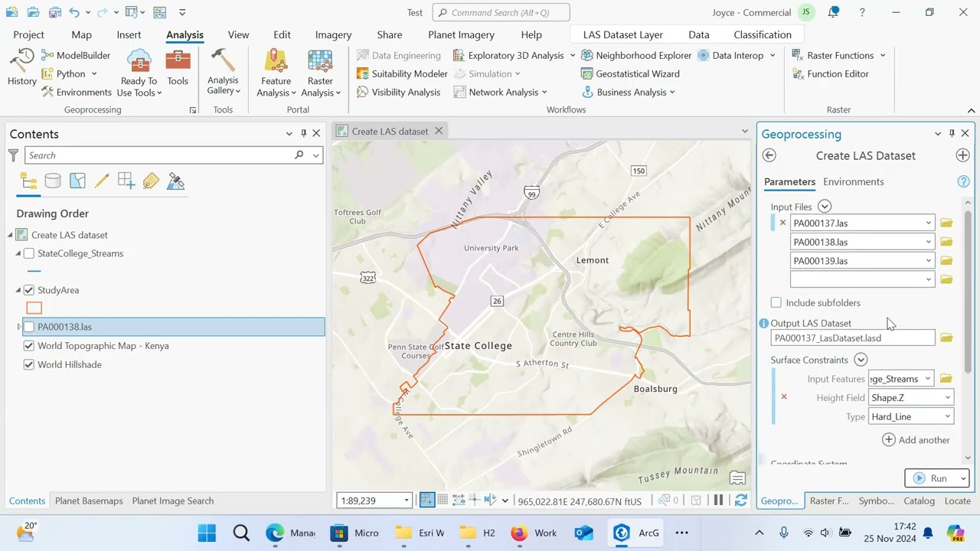Open Neighborhood Explorer
Viewport: 980px width, 551px height.
tap(635, 55)
